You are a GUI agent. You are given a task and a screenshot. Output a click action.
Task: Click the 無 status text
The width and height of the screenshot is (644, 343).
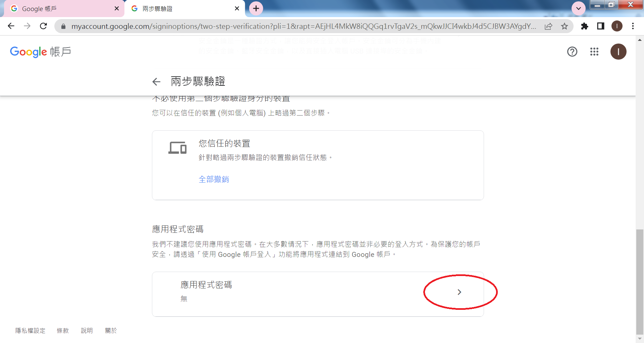[x=184, y=299]
